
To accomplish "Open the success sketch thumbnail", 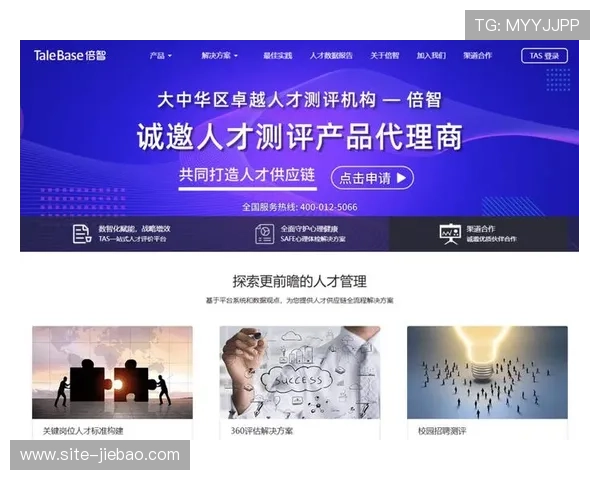I will click(300, 372).
